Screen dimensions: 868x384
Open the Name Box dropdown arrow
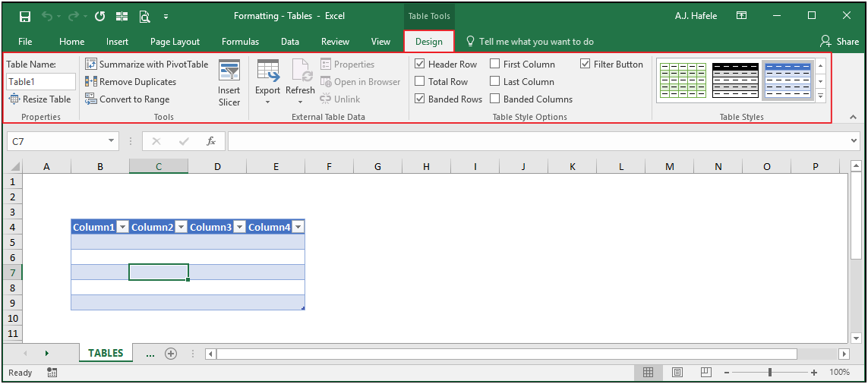(x=112, y=141)
